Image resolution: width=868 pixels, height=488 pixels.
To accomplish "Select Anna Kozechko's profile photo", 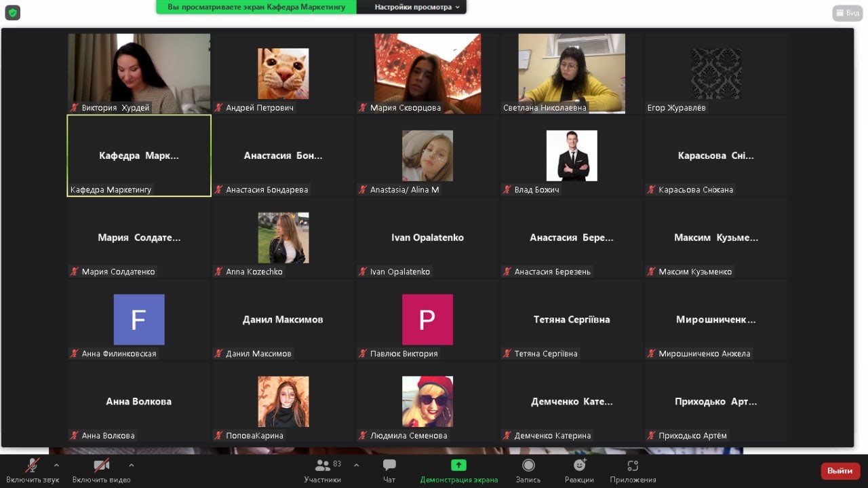I will click(283, 238).
